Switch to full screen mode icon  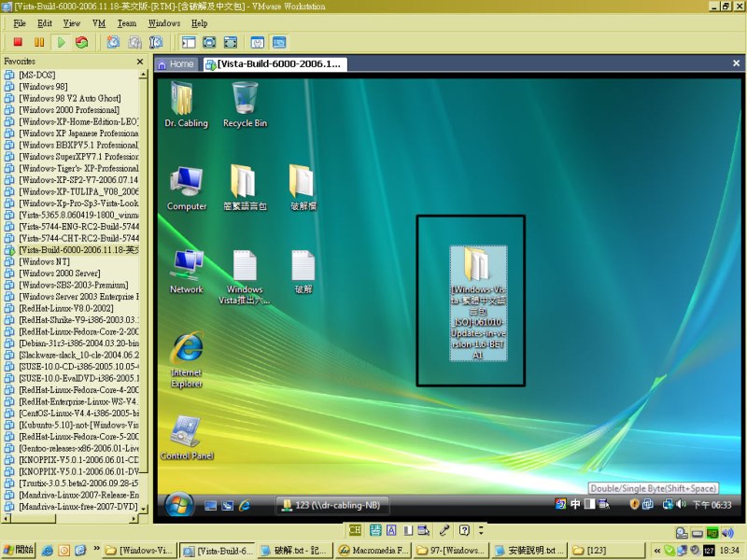point(209,42)
